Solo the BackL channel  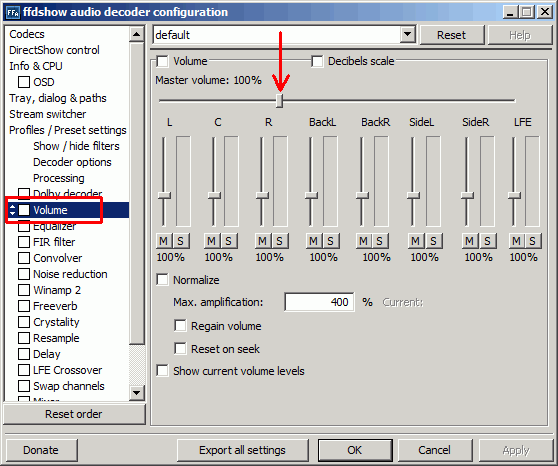click(331, 241)
